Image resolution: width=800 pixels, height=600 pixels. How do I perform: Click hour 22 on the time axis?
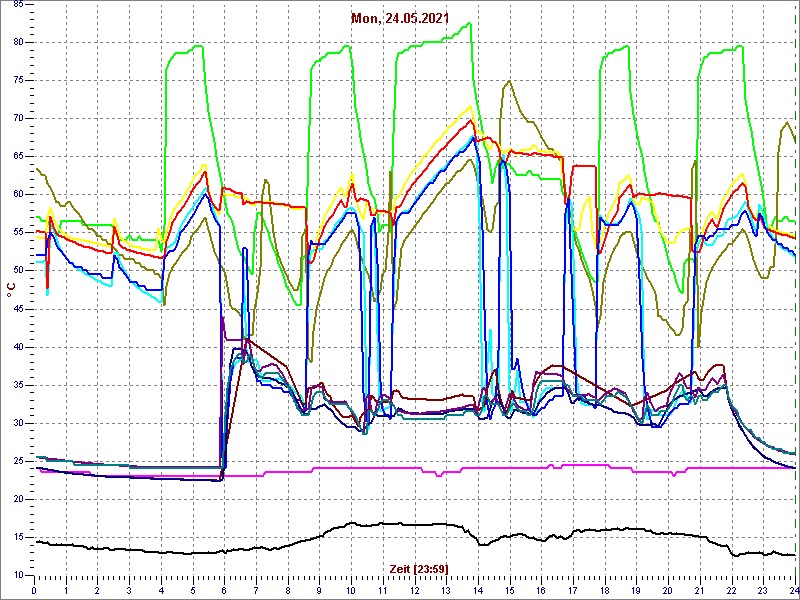(x=732, y=591)
